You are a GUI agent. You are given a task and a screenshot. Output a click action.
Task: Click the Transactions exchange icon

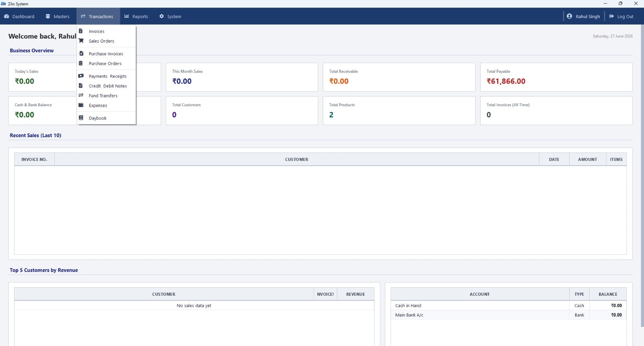coord(83,16)
